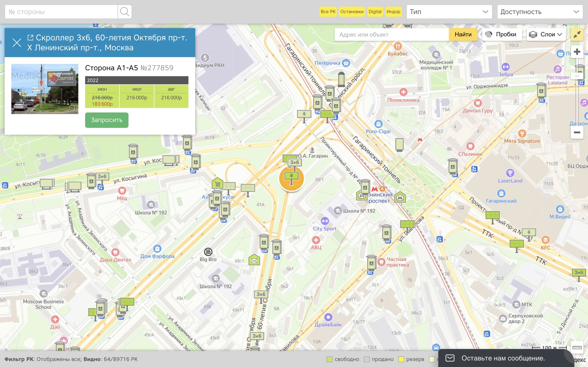Open the Доступность dropdown

[540, 12]
